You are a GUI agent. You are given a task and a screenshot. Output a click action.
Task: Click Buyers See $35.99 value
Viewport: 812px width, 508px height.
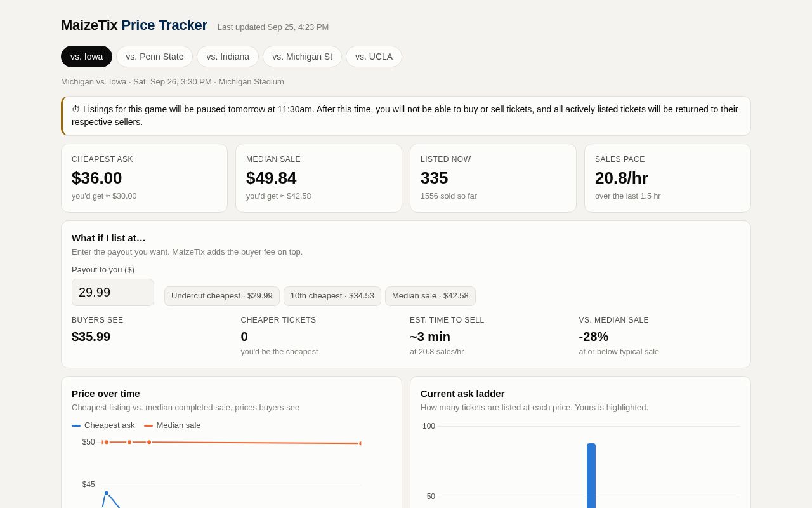tap(91, 337)
